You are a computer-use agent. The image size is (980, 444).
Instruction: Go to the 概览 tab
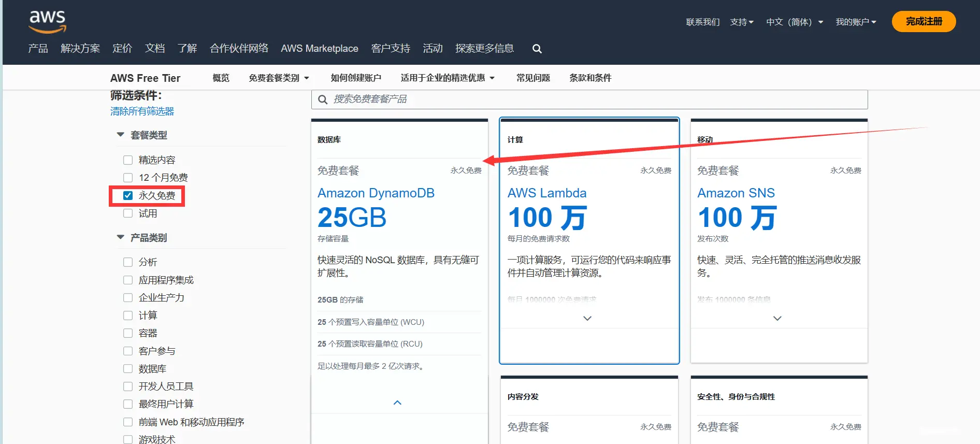click(x=221, y=78)
